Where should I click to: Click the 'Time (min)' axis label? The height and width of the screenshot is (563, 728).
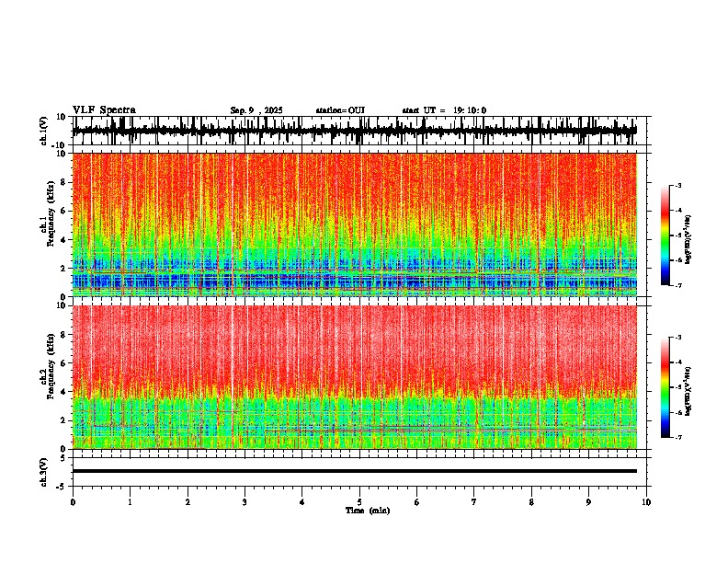368,511
